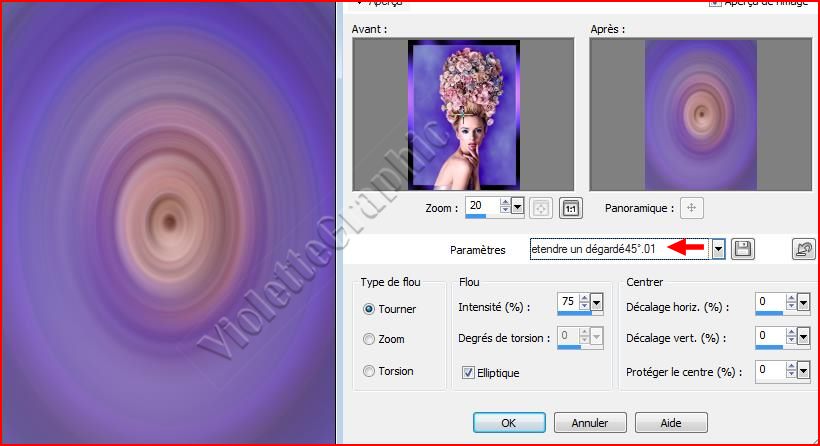The image size is (820, 446).
Task: Open the Intensité (%) dropdown arrow
Action: [597, 302]
